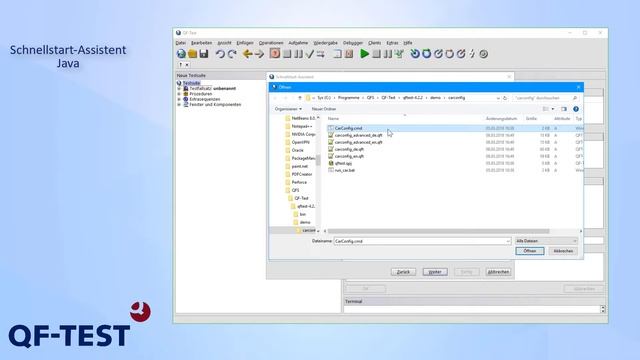This screenshot has width=640, height=360.
Task: Select the demo folder in sidebar
Action: [305, 222]
